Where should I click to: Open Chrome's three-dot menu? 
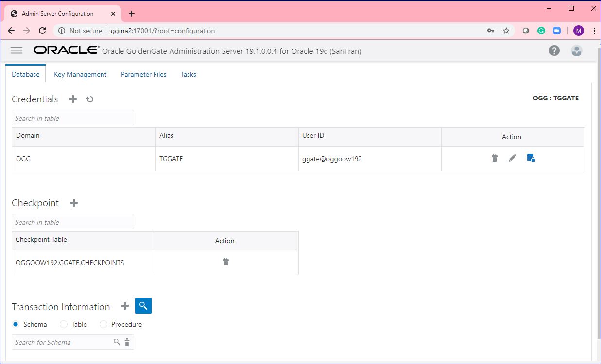coord(594,31)
